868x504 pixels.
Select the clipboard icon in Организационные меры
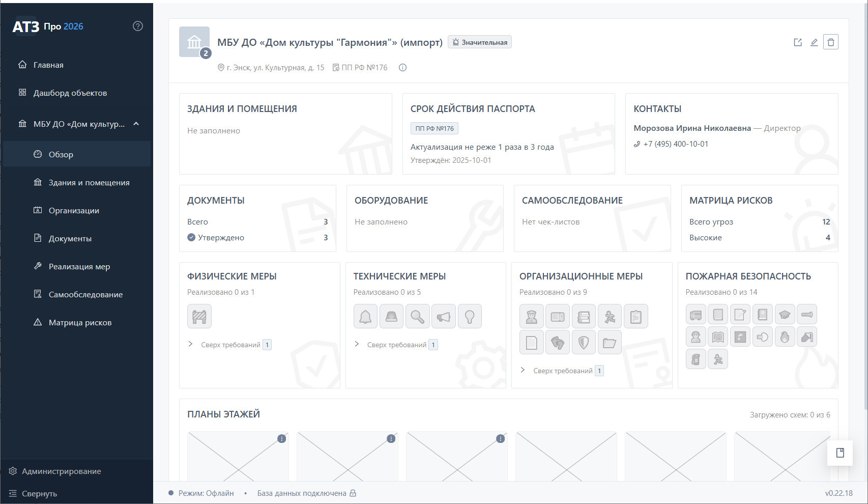[x=635, y=317]
